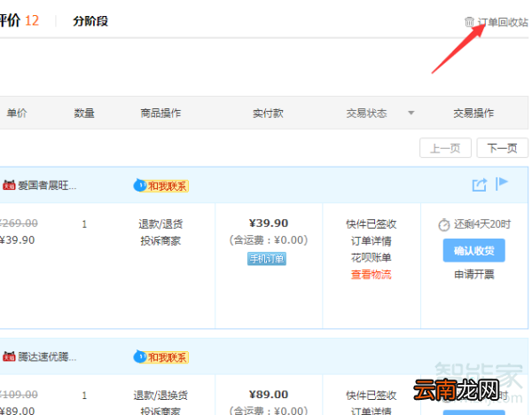This screenshot has height=415, width=532.
Task: Open the order recycle bin (订单回收站)
Action: 503,22
